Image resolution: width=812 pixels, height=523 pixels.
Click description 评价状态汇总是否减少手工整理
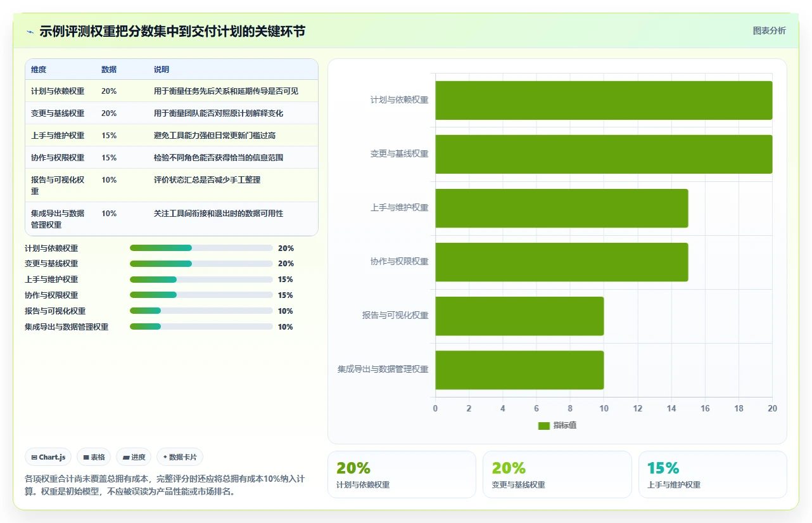pyautogui.click(x=207, y=179)
